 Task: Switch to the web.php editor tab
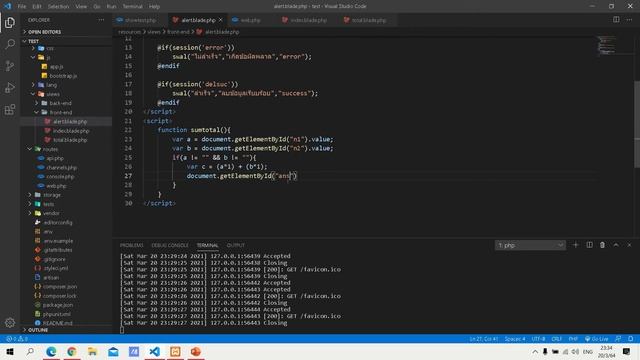[x=250, y=20]
